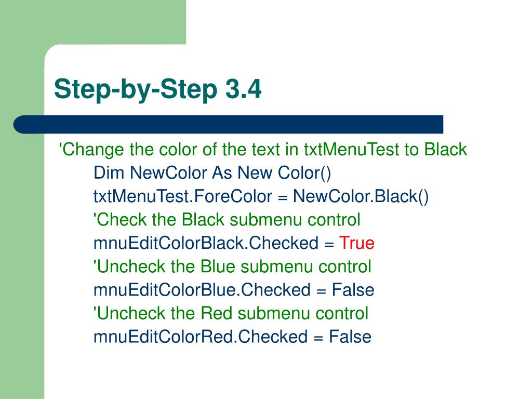
Task: Click the False value on the Blue line
Action: (x=353, y=290)
